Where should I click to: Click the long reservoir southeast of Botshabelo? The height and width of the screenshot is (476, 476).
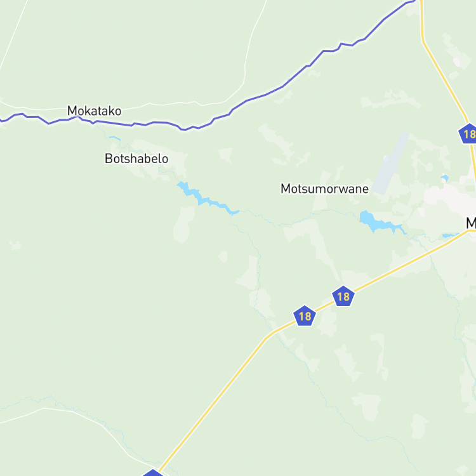(208, 198)
